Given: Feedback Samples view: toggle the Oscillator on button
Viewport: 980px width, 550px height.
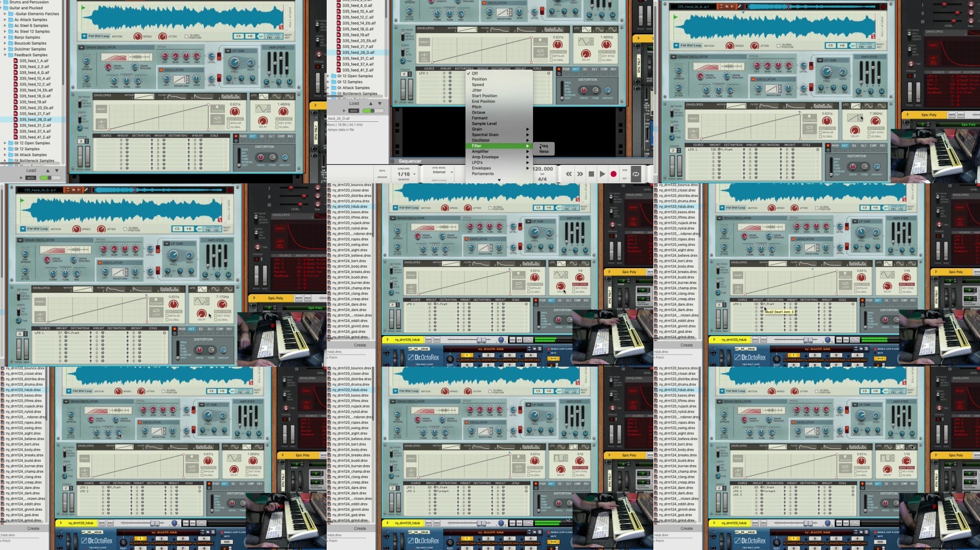Looking at the screenshot, I should coord(162,70).
